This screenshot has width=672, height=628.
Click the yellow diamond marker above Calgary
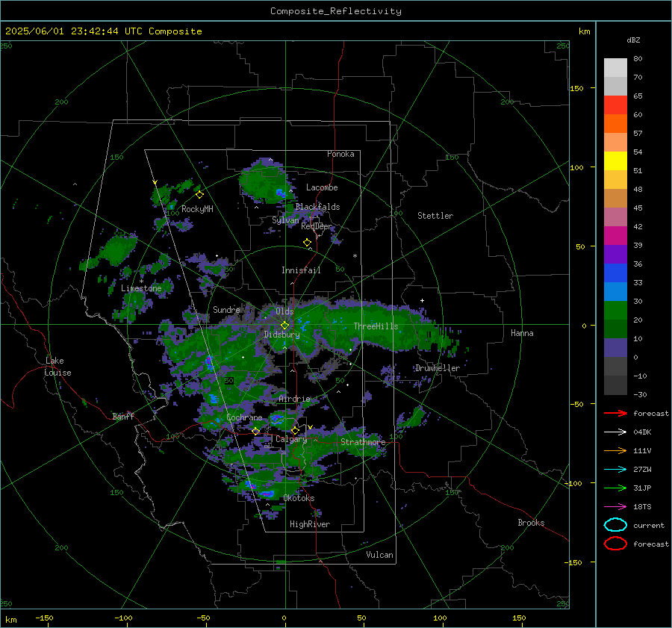[x=295, y=430]
